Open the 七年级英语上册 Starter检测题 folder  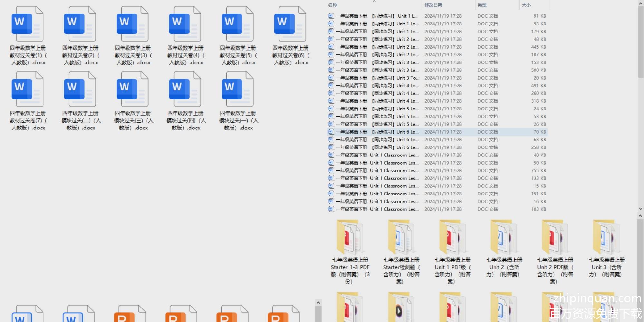pos(401,238)
